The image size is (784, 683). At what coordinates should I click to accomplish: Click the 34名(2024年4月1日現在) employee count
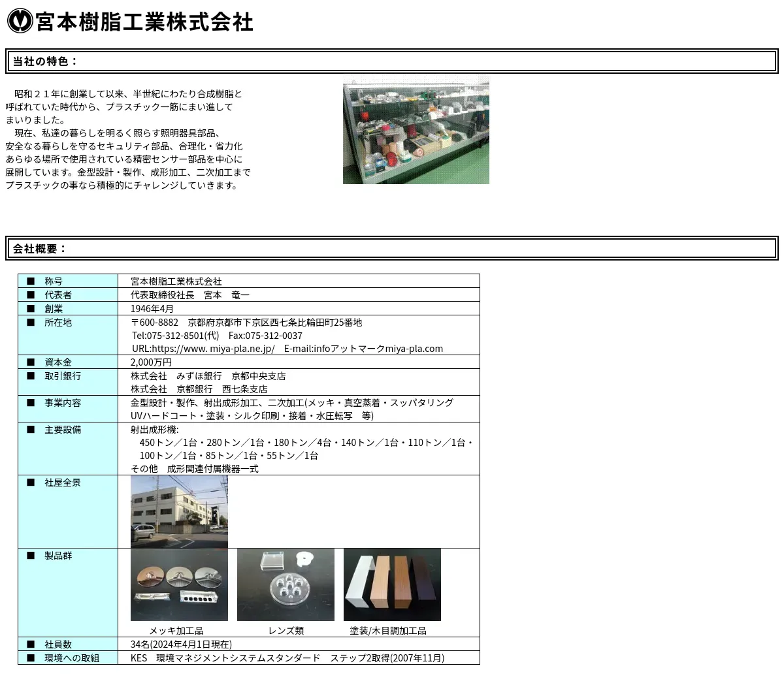tap(181, 644)
